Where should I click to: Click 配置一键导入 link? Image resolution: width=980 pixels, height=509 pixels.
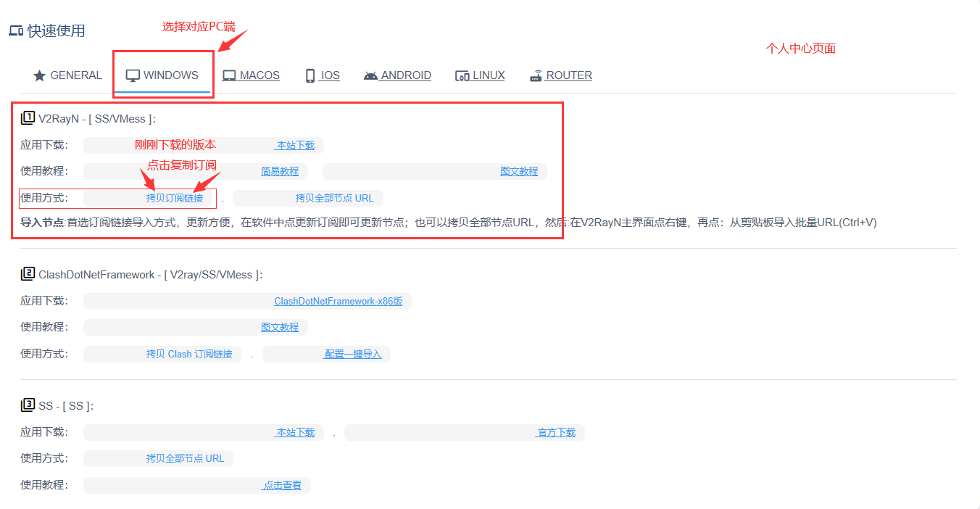click(x=352, y=354)
